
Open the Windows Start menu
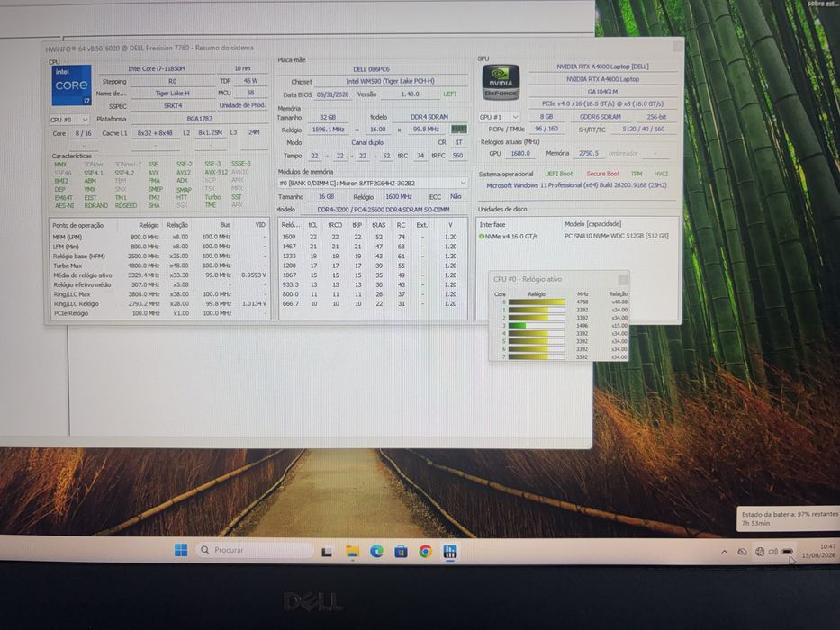pyautogui.click(x=181, y=550)
